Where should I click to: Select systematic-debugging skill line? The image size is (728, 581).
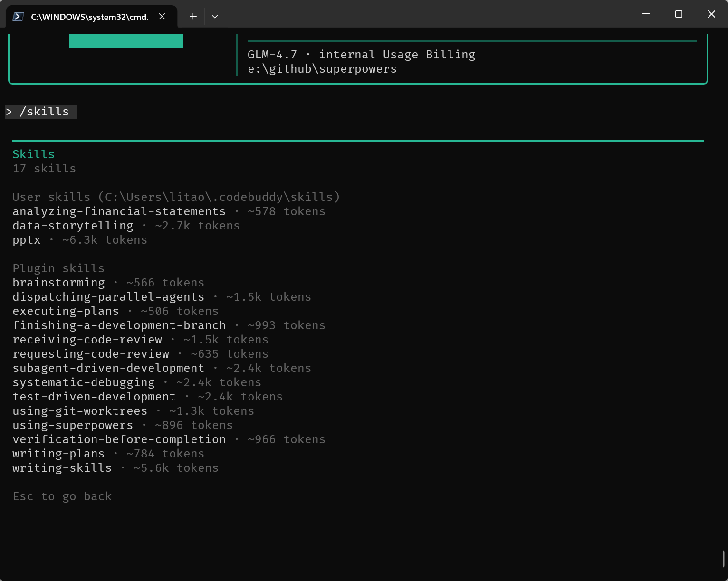click(84, 382)
